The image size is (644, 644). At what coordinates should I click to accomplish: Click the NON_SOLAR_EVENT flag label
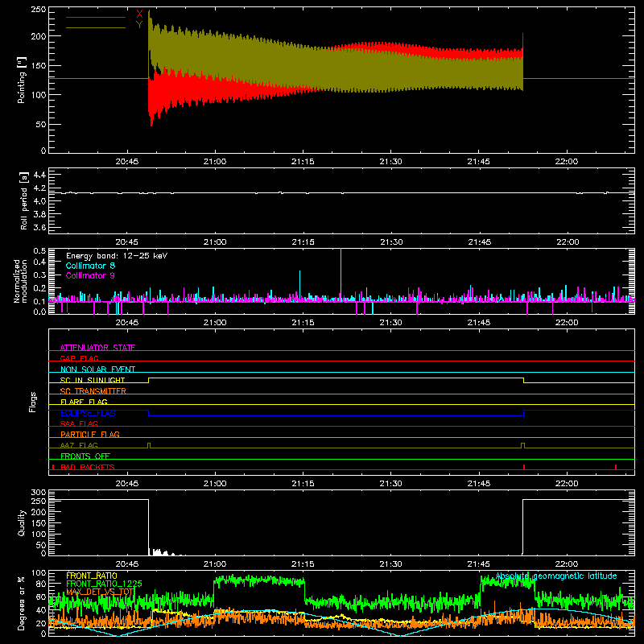tap(97, 369)
